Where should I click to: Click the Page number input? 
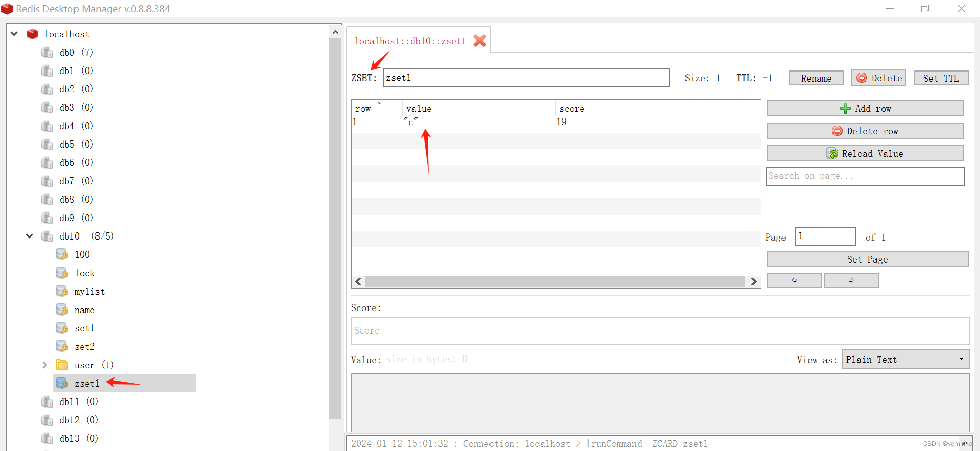[x=825, y=236]
